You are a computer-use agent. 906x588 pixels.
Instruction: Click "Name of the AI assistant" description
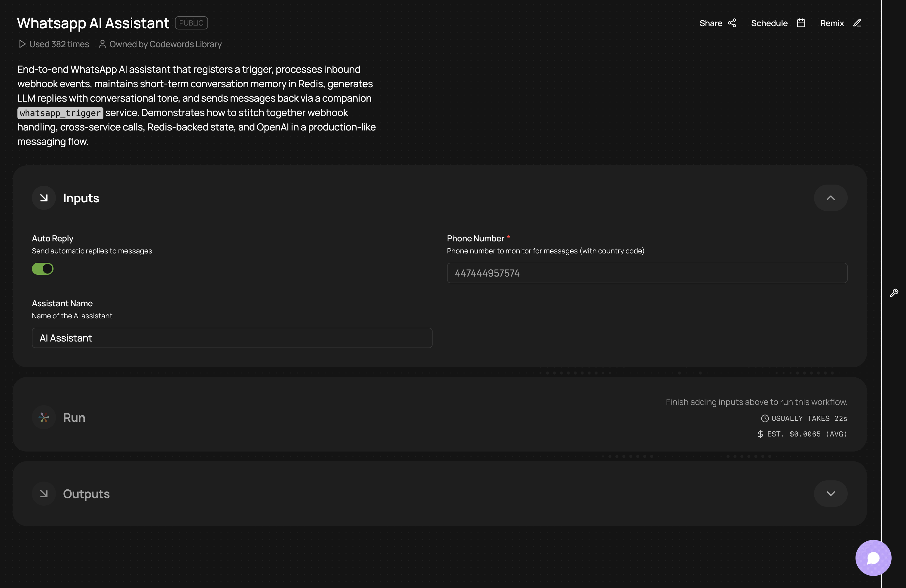click(x=72, y=316)
